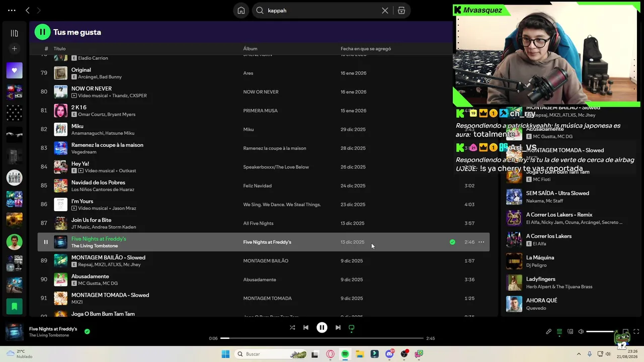Screen dimensions: 644x362
Task: Open the album Ares link
Action: pyautogui.click(x=248, y=73)
